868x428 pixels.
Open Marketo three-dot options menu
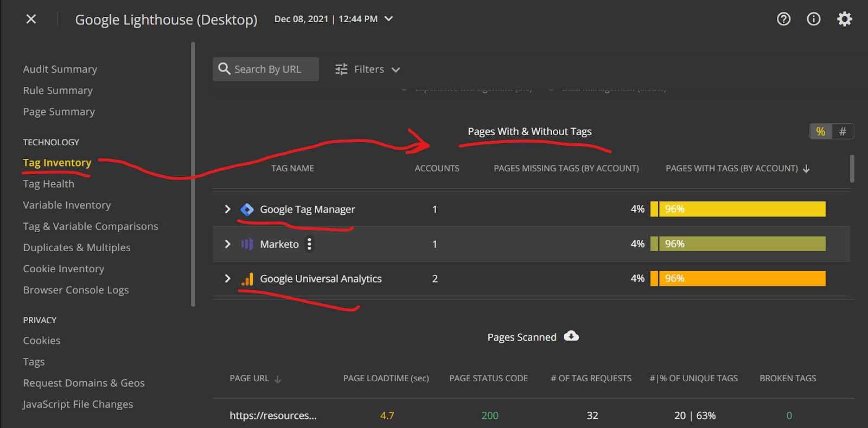309,244
